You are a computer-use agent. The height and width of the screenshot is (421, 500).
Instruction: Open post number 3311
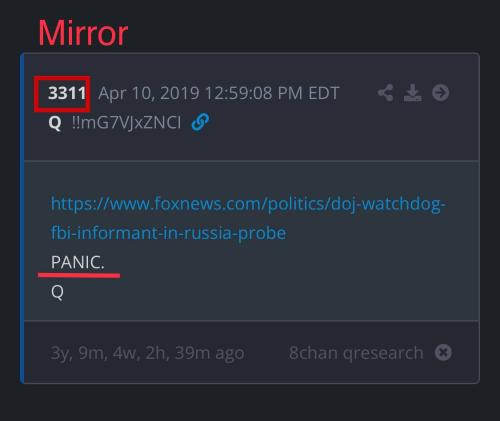[x=67, y=93]
